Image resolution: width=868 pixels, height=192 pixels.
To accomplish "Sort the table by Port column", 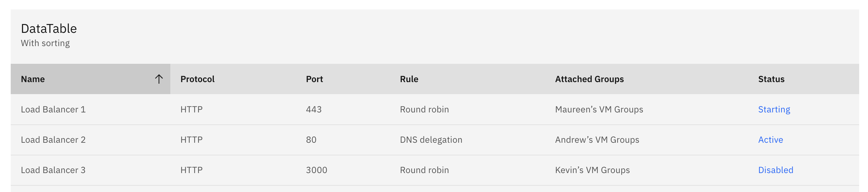I will click(x=314, y=79).
